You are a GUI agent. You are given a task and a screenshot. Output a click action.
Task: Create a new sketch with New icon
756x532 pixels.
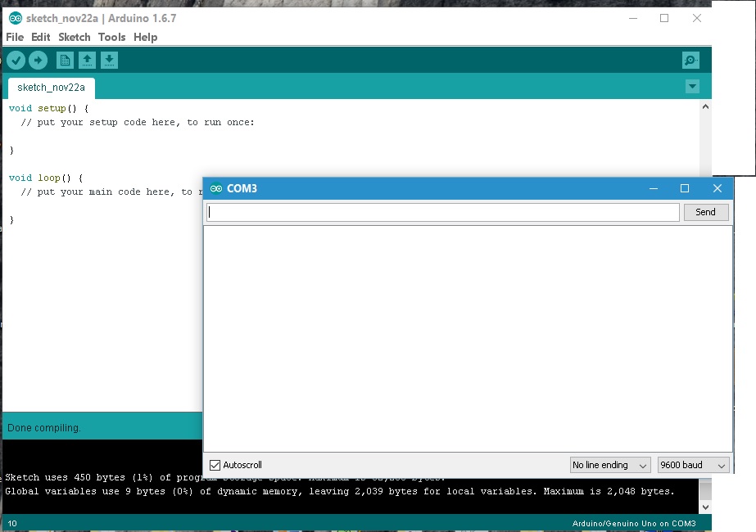coord(65,60)
